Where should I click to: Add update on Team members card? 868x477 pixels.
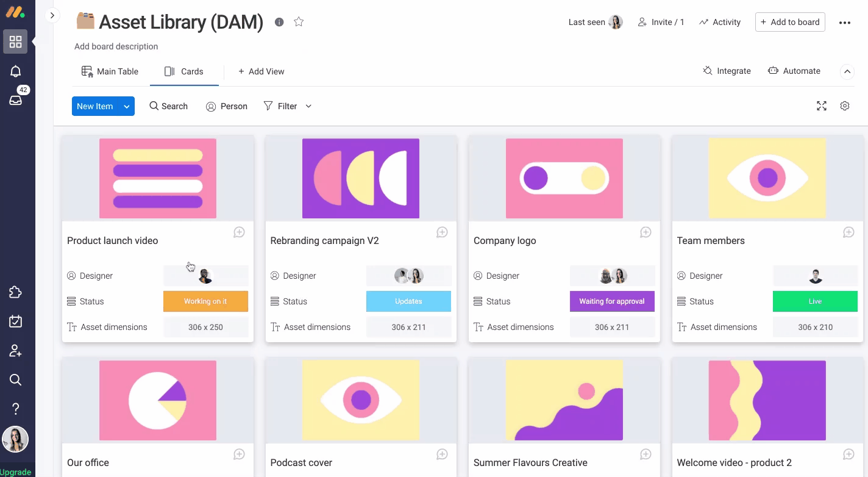click(x=848, y=232)
